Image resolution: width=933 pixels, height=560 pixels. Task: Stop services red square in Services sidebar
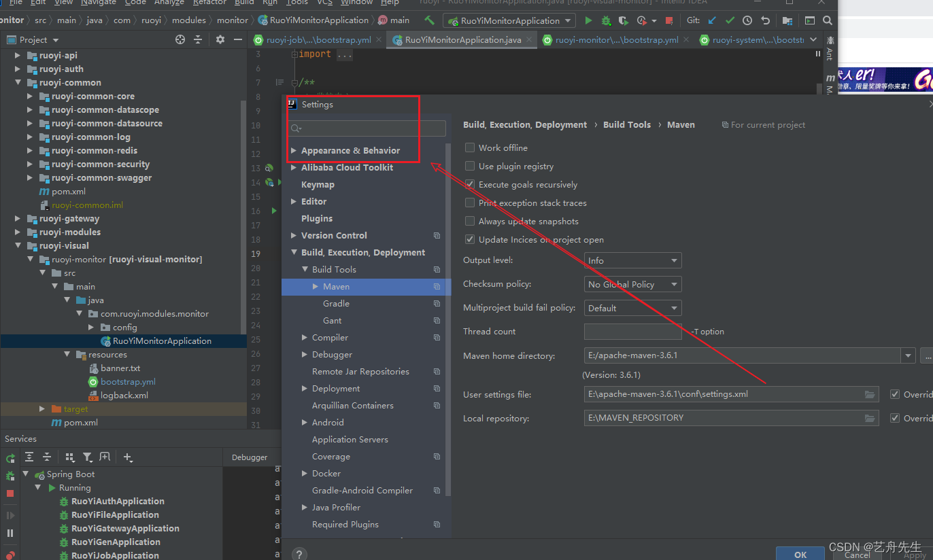(x=10, y=493)
